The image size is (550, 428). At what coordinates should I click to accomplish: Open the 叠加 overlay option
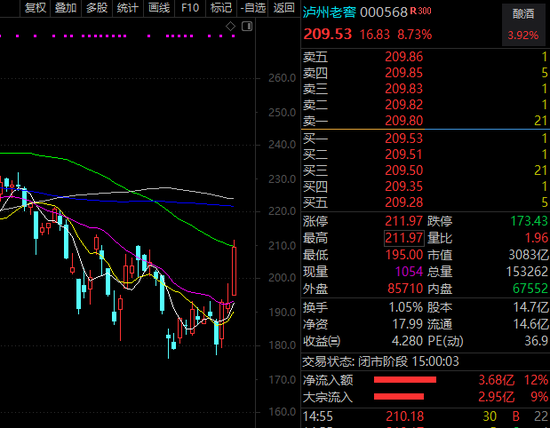click(66, 8)
